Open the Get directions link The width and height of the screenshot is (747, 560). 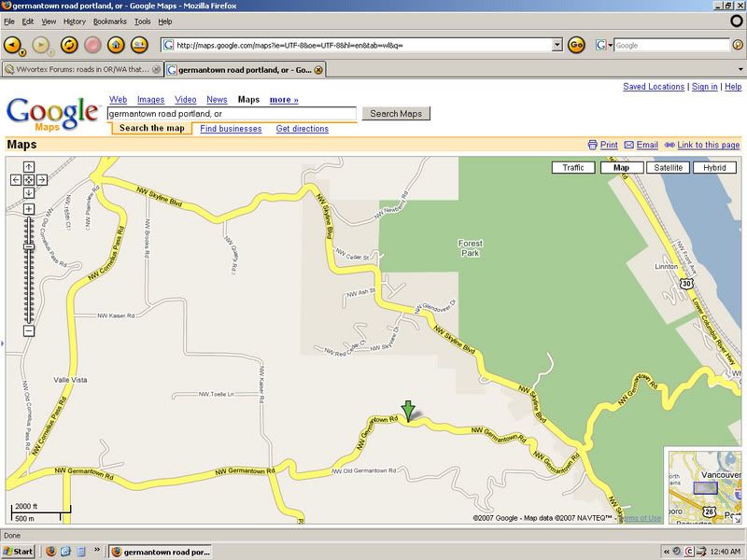pyautogui.click(x=302, y=129)
